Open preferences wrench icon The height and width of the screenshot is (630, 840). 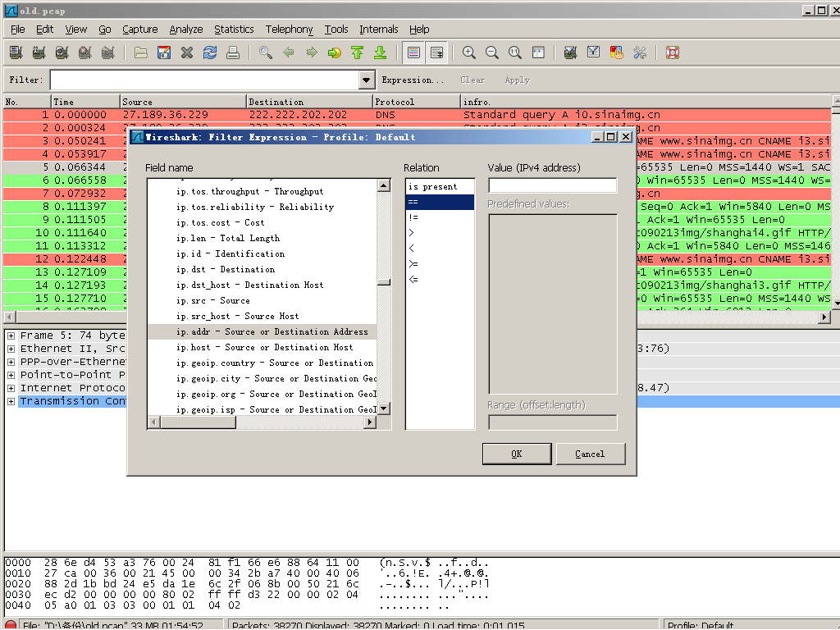pyautogui.click(x=640, y=52)
